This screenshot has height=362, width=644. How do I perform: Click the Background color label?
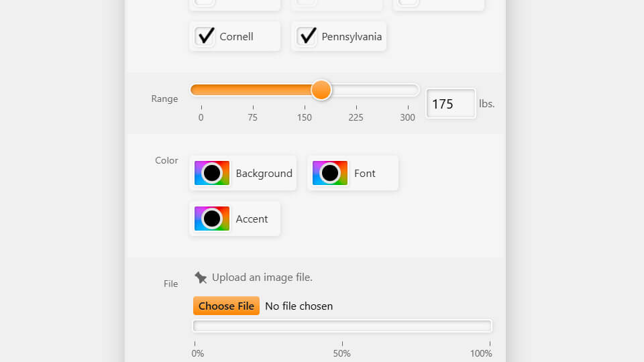tap(264, 173)
